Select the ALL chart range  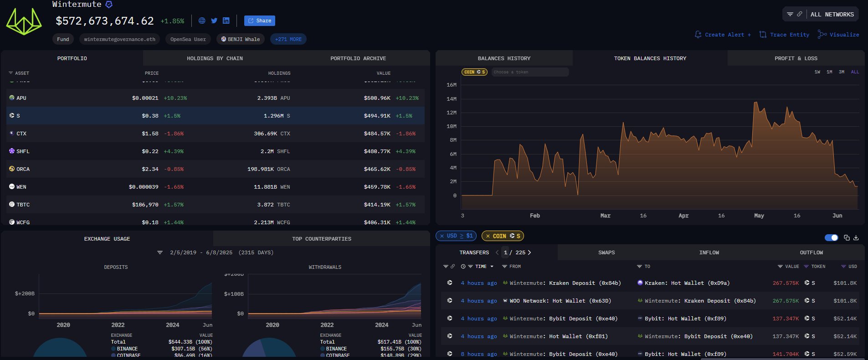click(855, 72)
